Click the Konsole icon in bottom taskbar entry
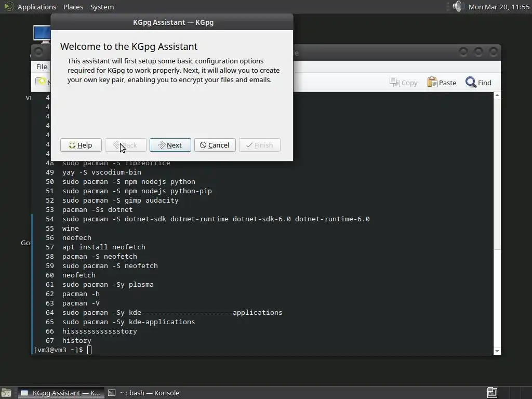 pos(112,393)
